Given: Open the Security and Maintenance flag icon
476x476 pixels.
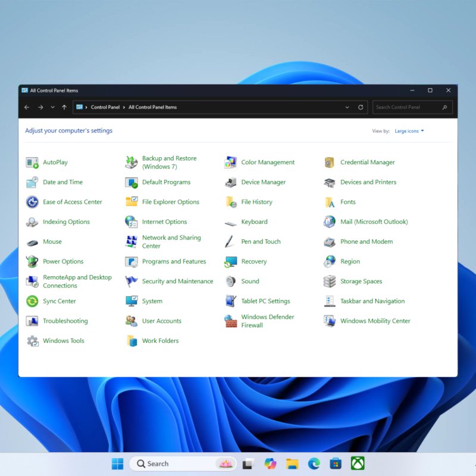Looking at the screenshot, I should (131, 281).
